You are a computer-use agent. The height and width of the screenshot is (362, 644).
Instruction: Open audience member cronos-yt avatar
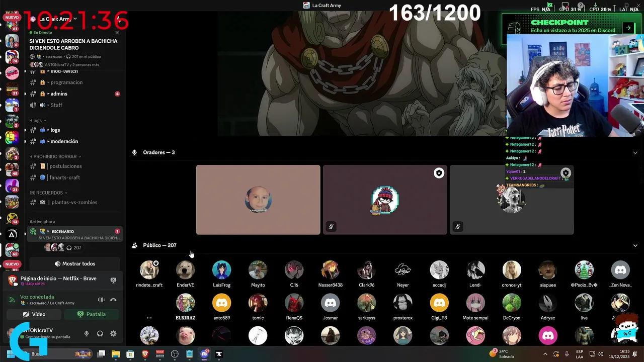pos(511,270)
